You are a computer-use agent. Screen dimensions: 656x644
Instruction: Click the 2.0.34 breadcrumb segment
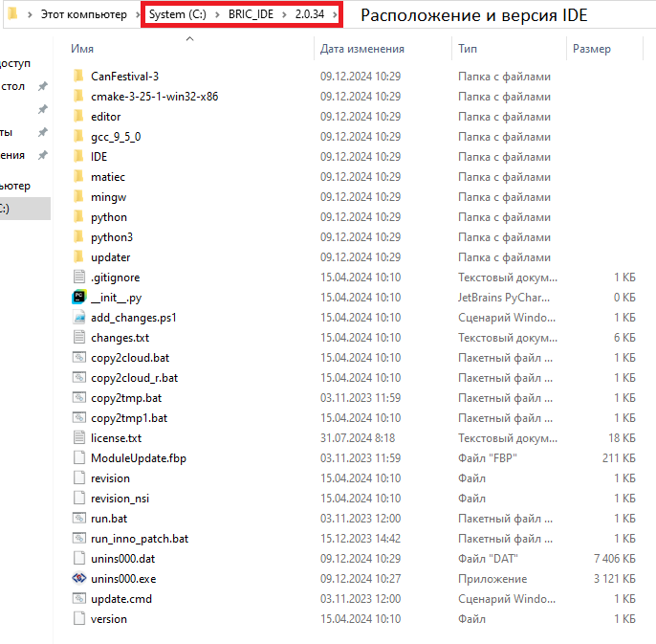[x=310, y=14]
